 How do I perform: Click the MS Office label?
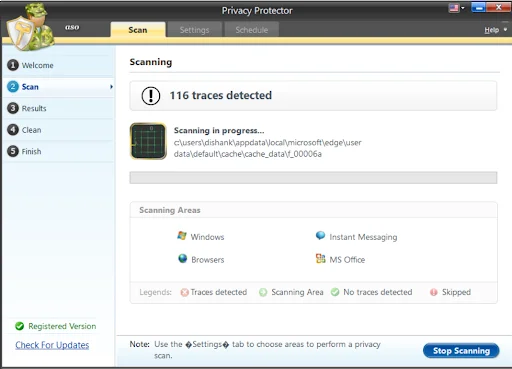coord(347,260)
